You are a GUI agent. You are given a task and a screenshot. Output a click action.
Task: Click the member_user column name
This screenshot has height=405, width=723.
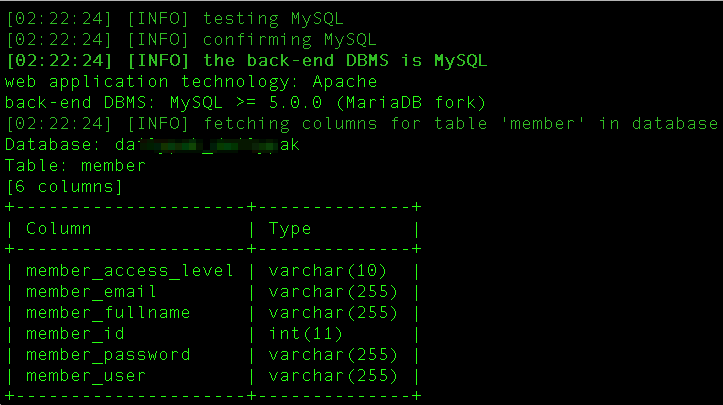86,376
